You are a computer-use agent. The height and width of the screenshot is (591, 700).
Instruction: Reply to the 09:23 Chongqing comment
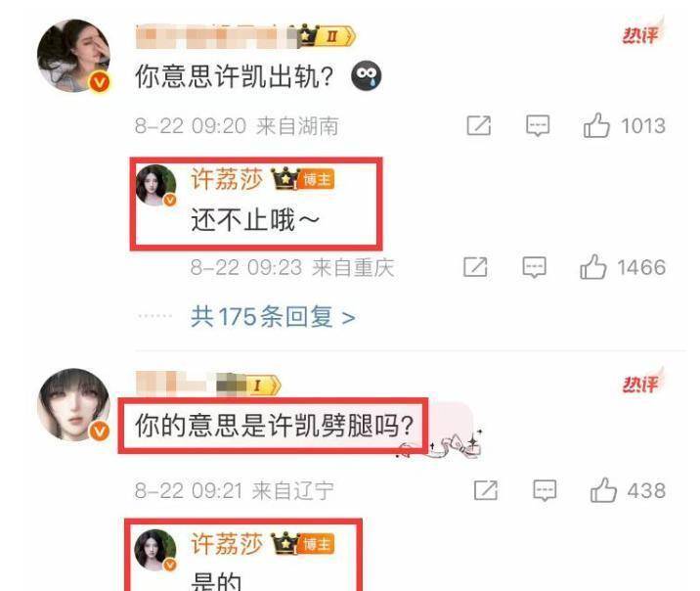point(535,267)
